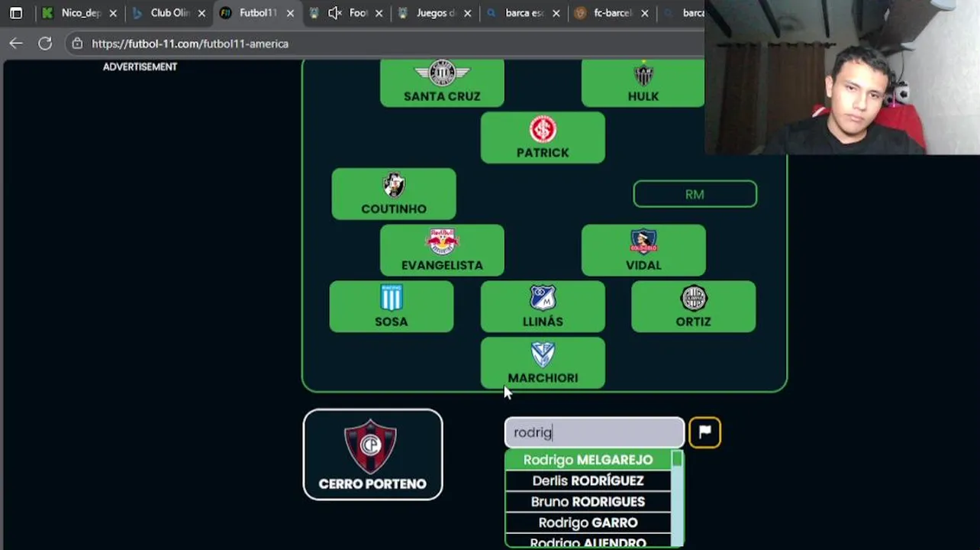Select the empty RM position slot
980x550 pixels.
pyautogui.click(x=695, y=194)
